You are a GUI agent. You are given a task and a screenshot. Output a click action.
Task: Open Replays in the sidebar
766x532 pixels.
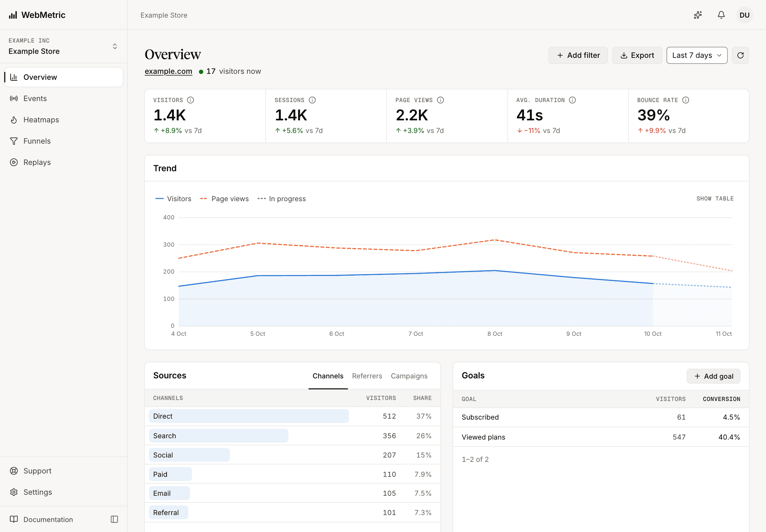[x=64, y=162]
